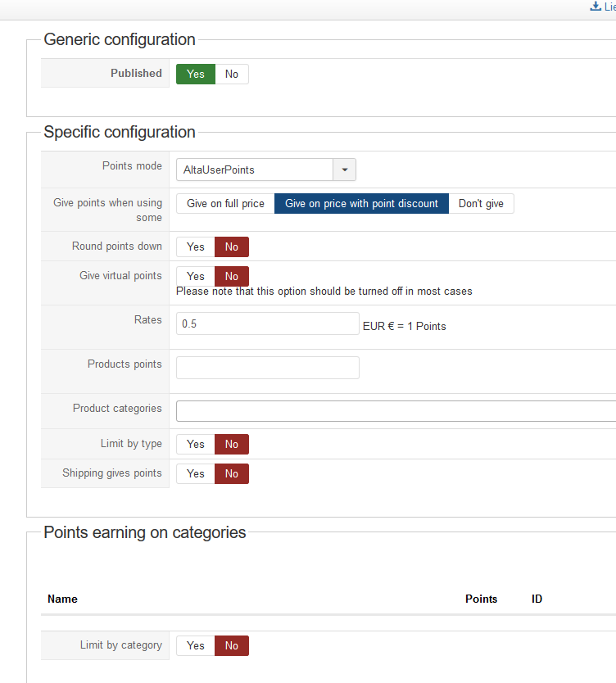The height and width of the screenshot is (683, 616).
Task: Enable Round points down with Yes
Action: click(196, 247)
